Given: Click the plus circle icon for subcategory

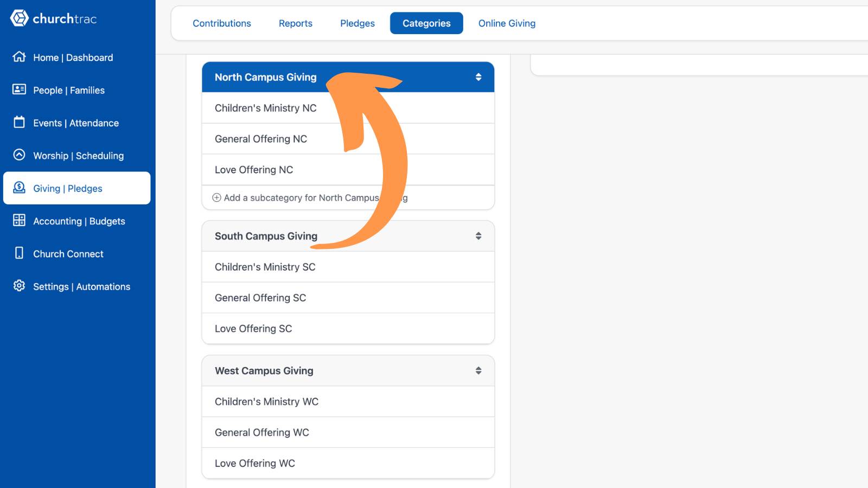Looking at the screenshot, I should tap(216, 198).
